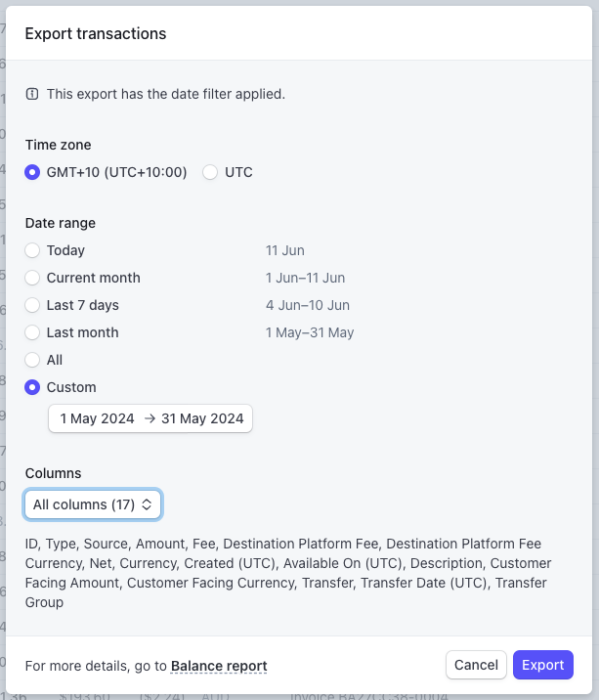599x700 pixels.
Task: Click the info icon beside date filter notice
Action: tap(32, 95)
